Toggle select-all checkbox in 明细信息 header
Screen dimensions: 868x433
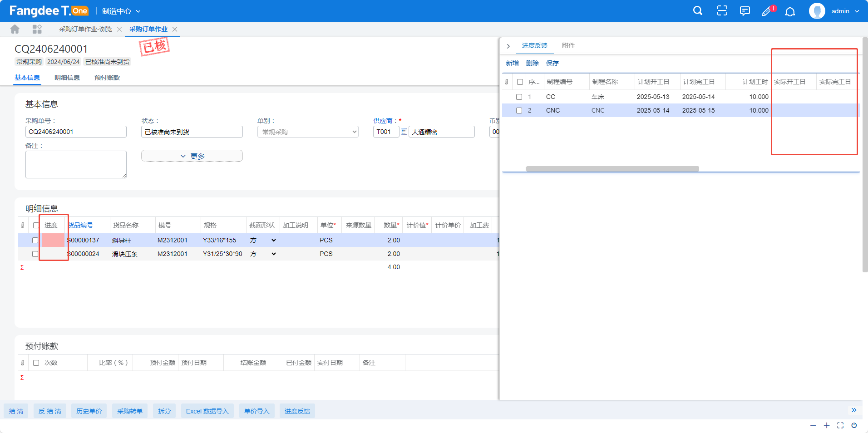36,225
